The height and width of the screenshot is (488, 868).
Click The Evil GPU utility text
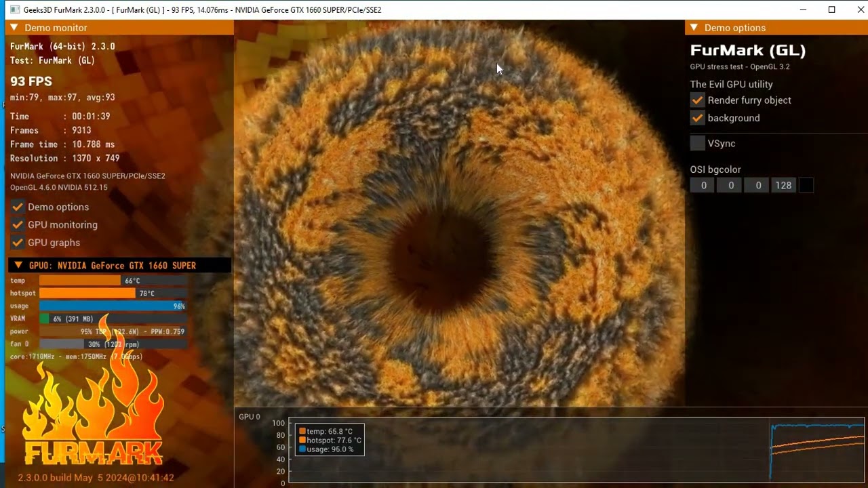click(732, 84)
